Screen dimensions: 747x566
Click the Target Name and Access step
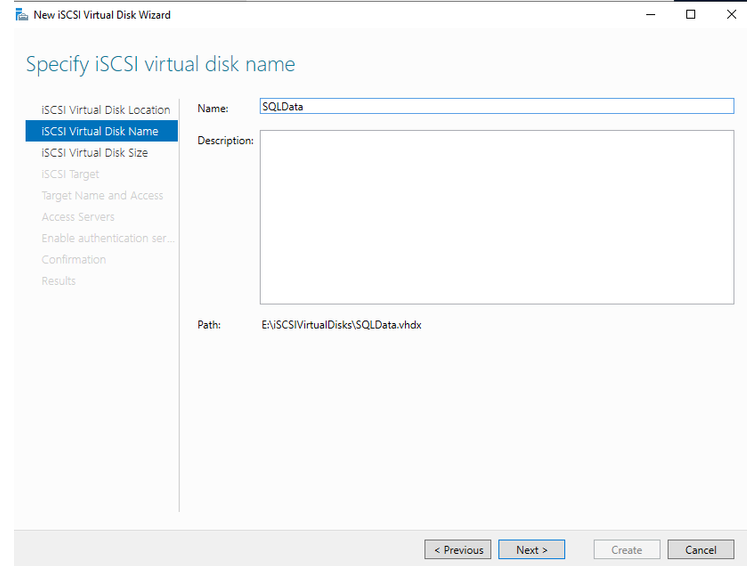102,196
